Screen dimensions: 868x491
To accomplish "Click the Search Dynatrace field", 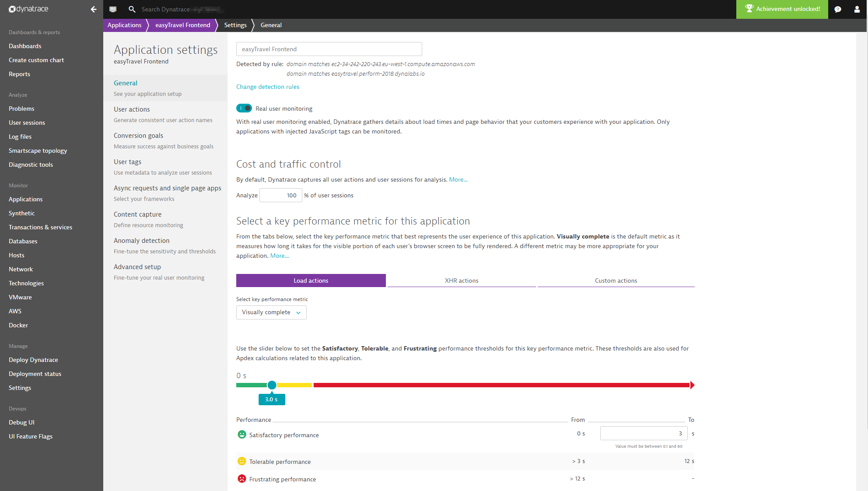I will [184, 9].
